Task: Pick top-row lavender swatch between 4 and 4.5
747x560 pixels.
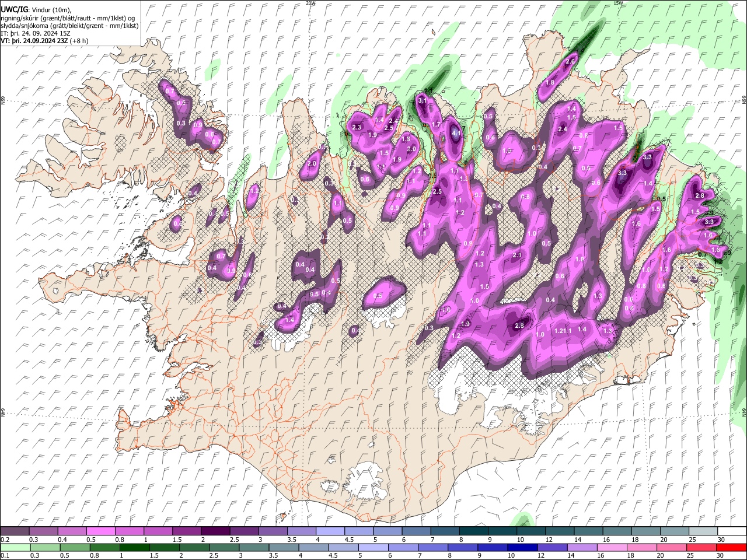Action: point(330,531)
